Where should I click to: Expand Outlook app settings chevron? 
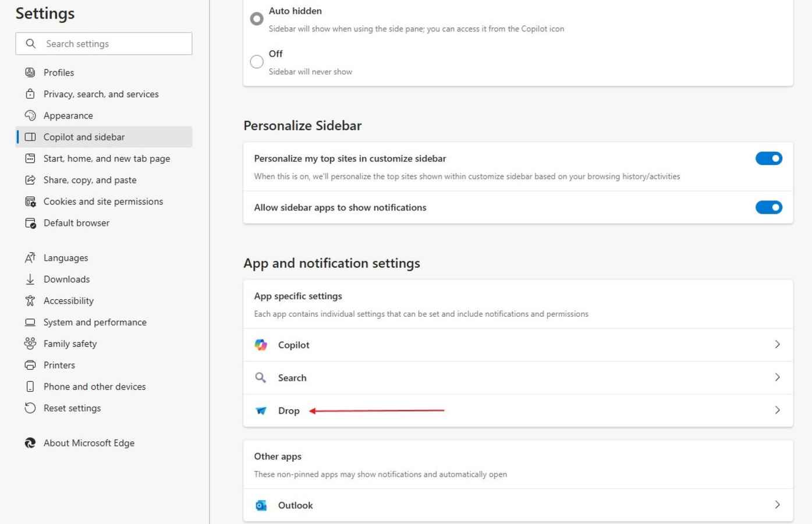(x=777, y=505)
